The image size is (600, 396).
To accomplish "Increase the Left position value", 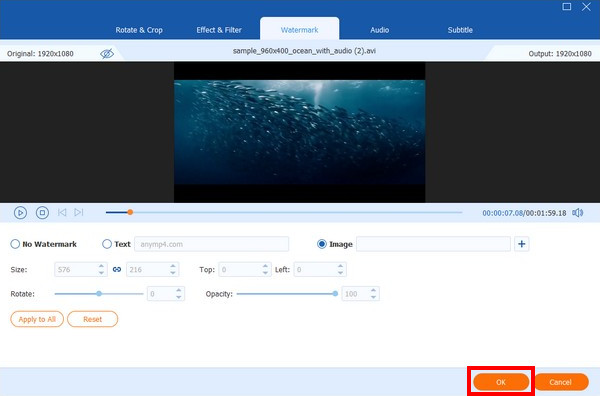I will click(x=341, y=266).
